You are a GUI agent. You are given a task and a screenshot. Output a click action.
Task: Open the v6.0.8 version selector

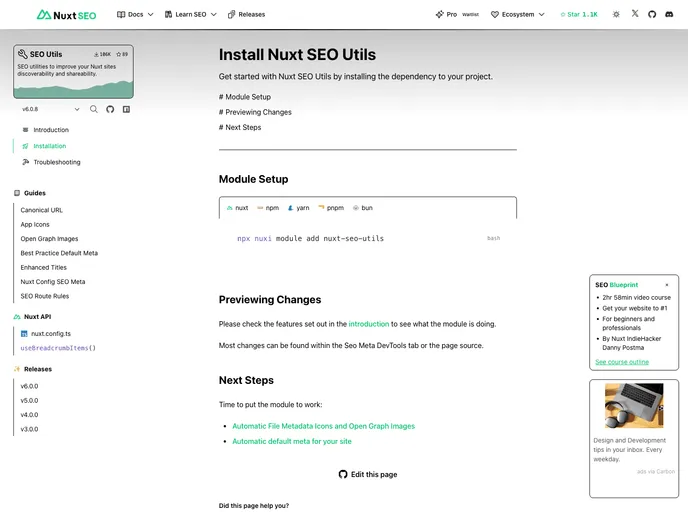click(x=50, y=109)
